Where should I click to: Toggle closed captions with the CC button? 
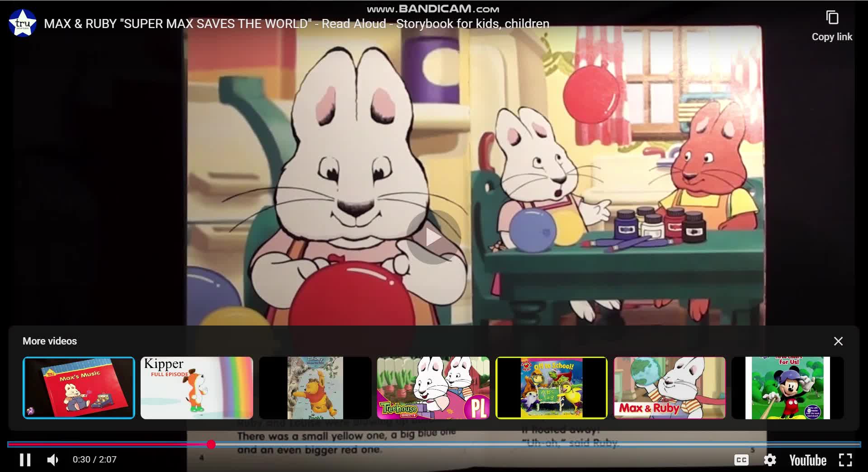click(741, 460)
